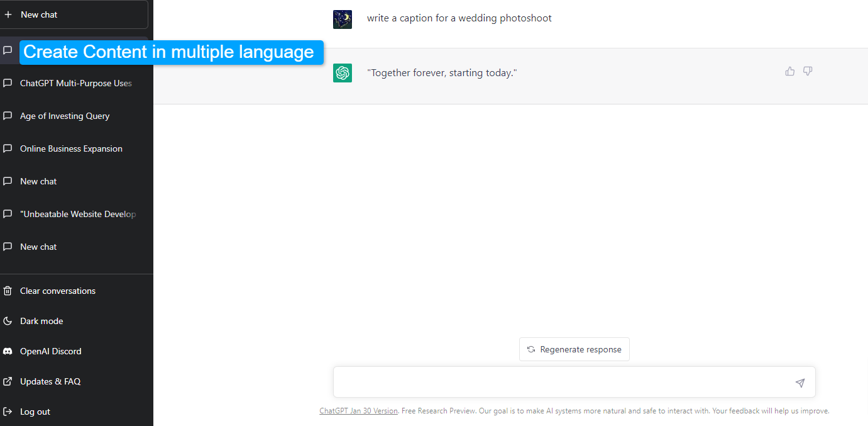
Task: Start a New chat from the top button
Action: tap(74, 14)
